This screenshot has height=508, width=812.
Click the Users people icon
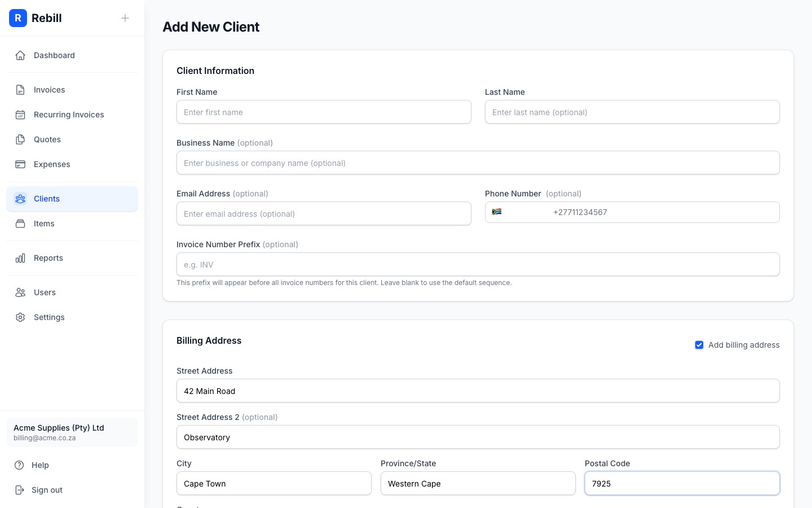tap(20, 292)
